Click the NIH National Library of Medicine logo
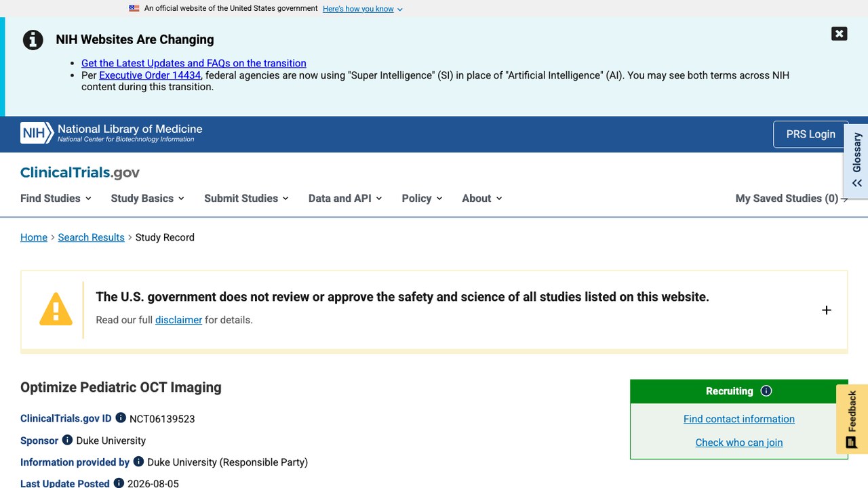The image size is (868, 488). pyautogui.click(x=111, y=133)
